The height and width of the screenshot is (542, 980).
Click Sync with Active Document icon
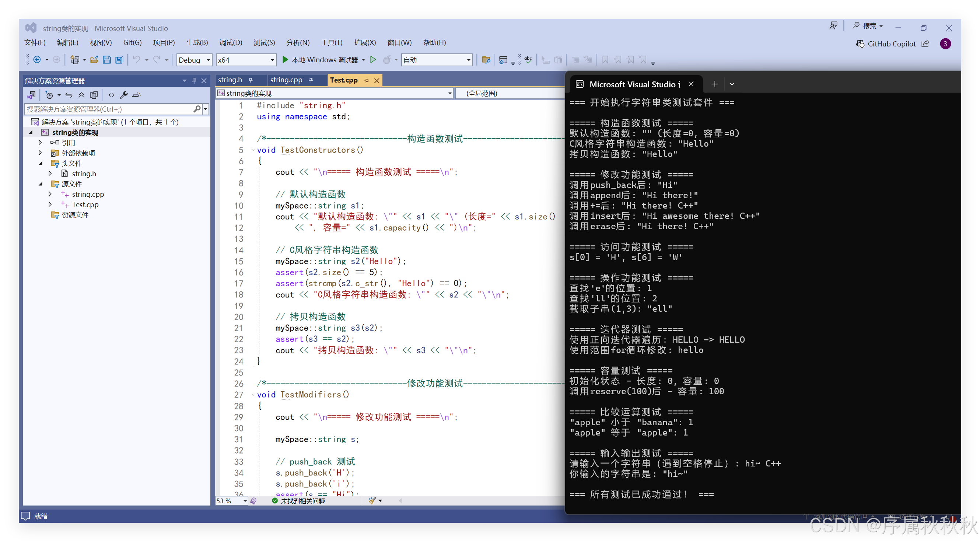click(69, 95)
